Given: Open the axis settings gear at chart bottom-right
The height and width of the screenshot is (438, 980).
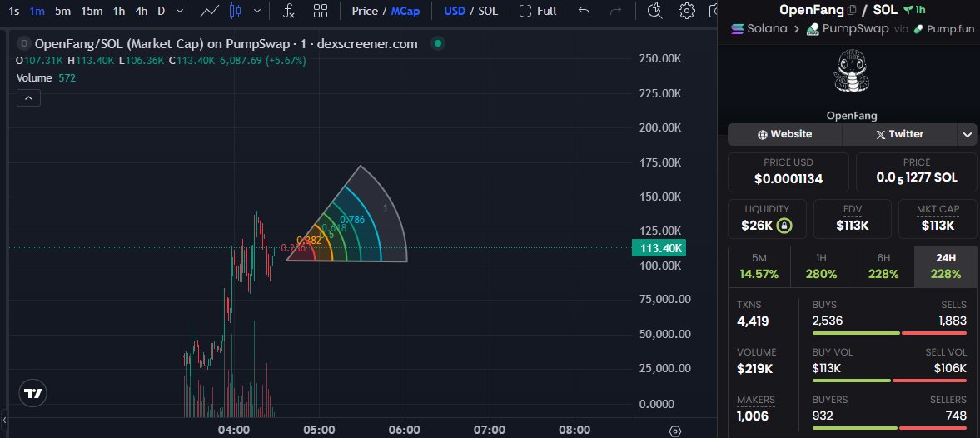Looking at the screenshot, I should point(675,431).
